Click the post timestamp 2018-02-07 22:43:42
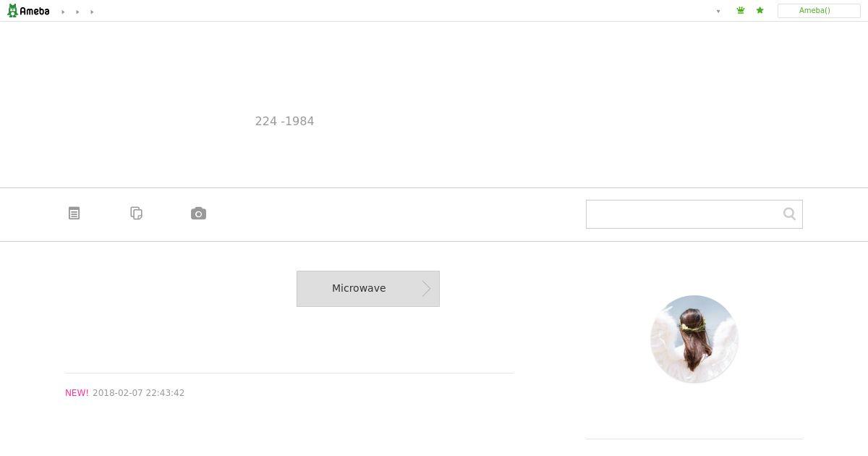Viewport: 868px width, 456px height. click(x=138, y=393)
